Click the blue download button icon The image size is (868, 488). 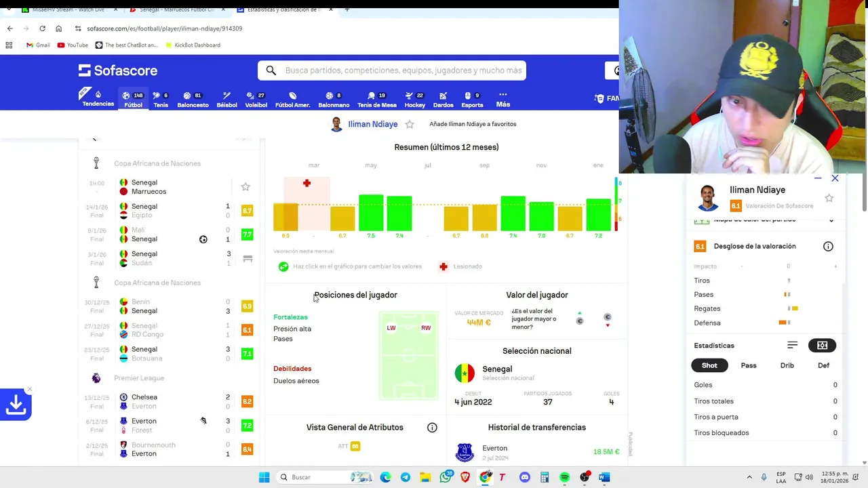click(x=16, y=405)
